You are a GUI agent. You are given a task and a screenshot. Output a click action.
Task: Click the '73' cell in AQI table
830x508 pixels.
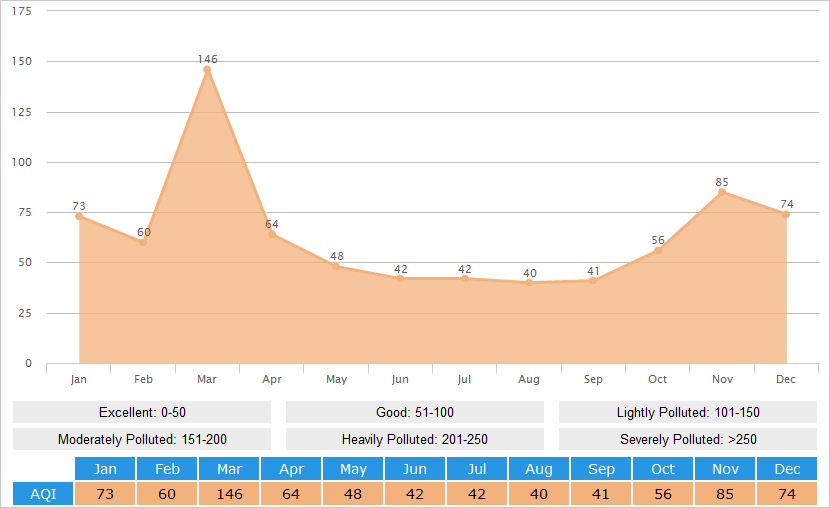105,494
